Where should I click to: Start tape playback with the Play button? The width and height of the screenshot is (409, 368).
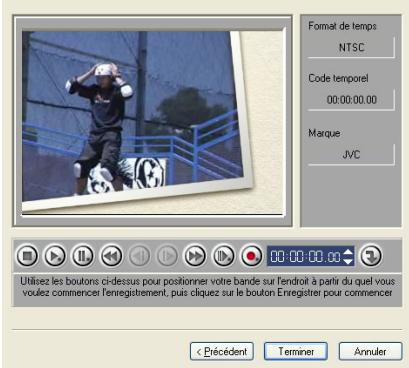pyautogui.click(x=55, y=256)
